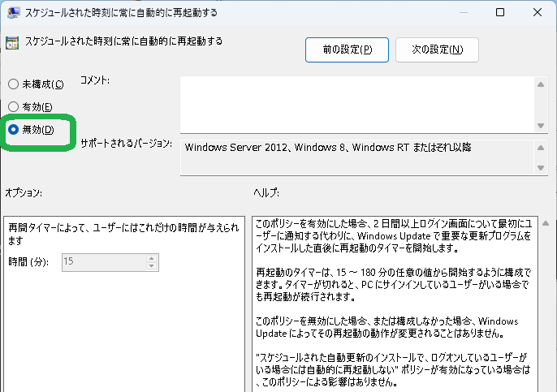Select the 未構成(C) radio button

13,84
